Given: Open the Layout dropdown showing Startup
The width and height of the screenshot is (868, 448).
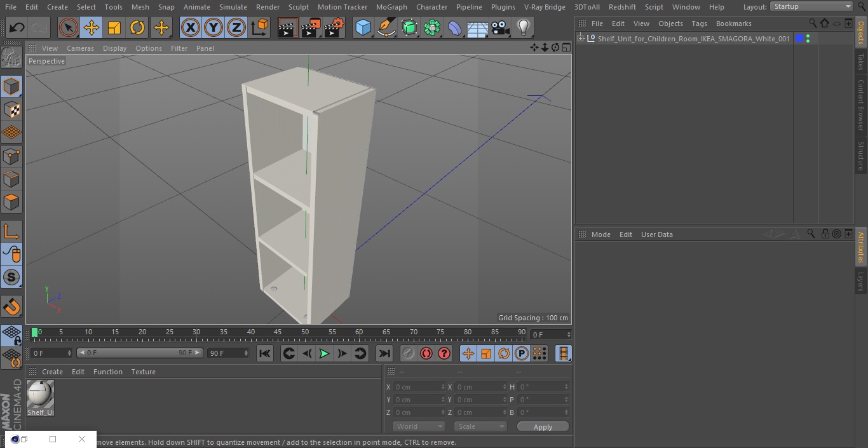Looking at the screenshot, I should coord(812,6).
